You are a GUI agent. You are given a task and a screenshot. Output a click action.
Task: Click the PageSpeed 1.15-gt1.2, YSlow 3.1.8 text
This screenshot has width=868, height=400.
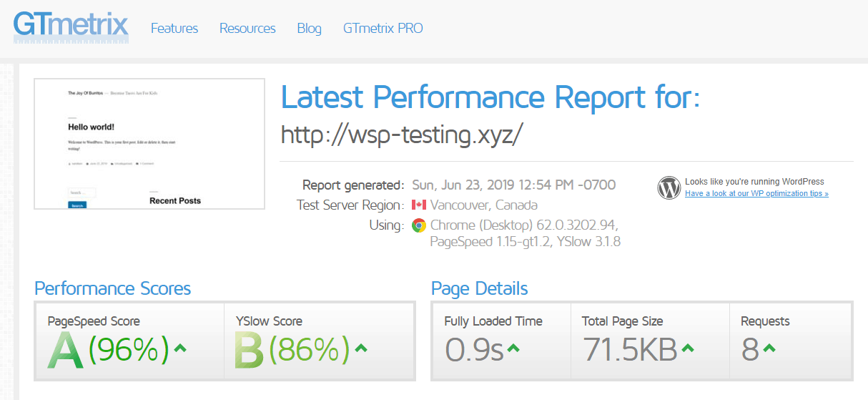click(x=526, y=242)
